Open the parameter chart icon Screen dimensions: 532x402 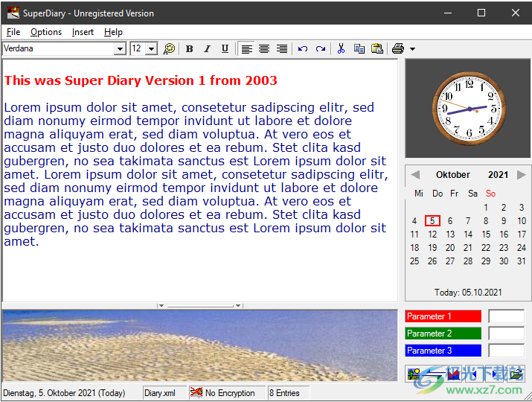coord(453,374)
